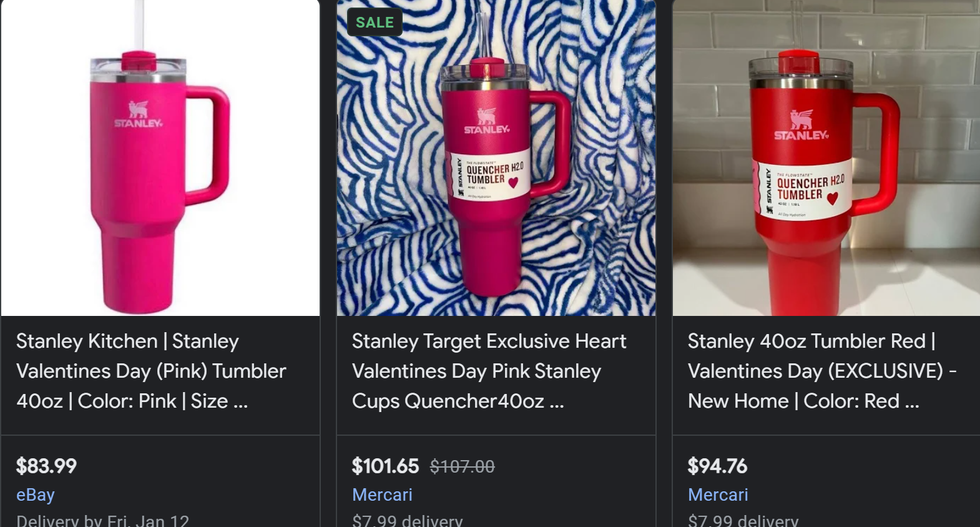Click the Stanley logo on the red tumbler
The width and height of the screenshot is (980, 527).
800,125
